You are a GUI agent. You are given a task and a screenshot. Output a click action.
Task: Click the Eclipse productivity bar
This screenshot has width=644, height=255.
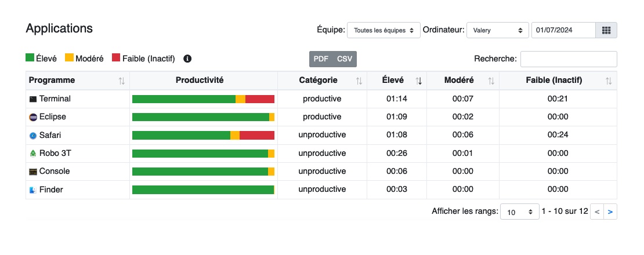point(203,117)
